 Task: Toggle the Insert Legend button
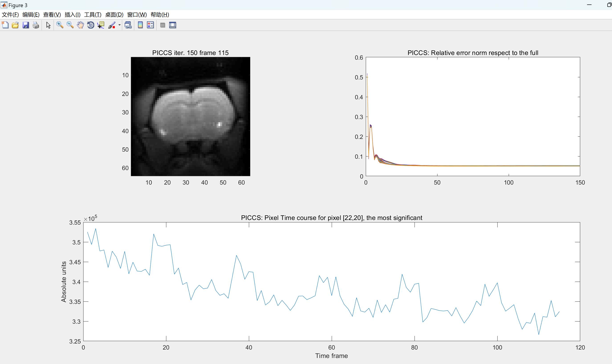150,25
